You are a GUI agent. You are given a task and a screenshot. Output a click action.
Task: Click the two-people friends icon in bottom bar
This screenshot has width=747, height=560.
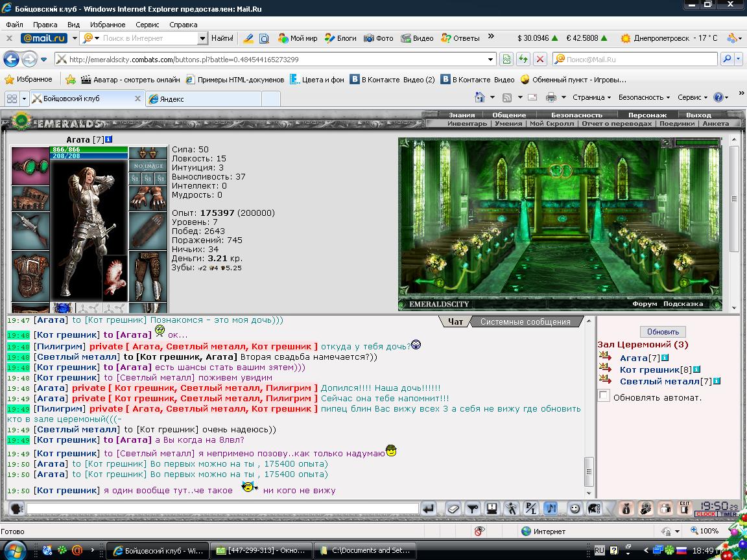pyautogui.click(x=665, y=509)
